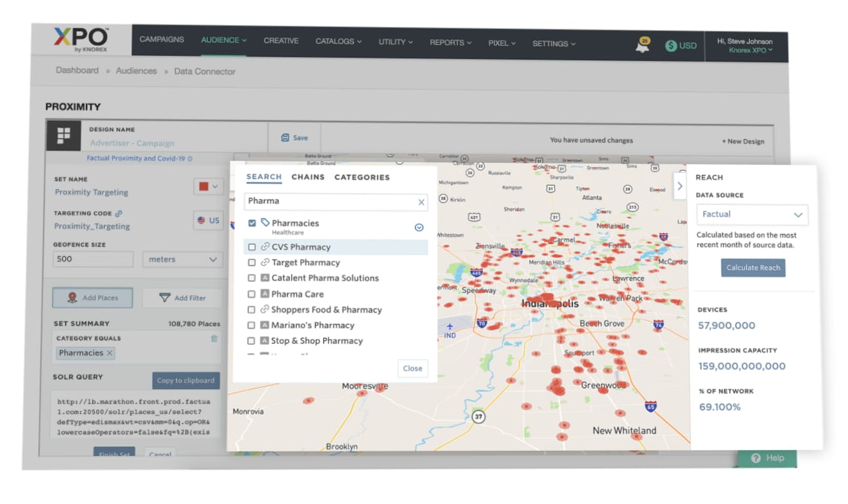Open the Reports menu
The height and width of the screenshot is (504, 848).
pos(450,42)
